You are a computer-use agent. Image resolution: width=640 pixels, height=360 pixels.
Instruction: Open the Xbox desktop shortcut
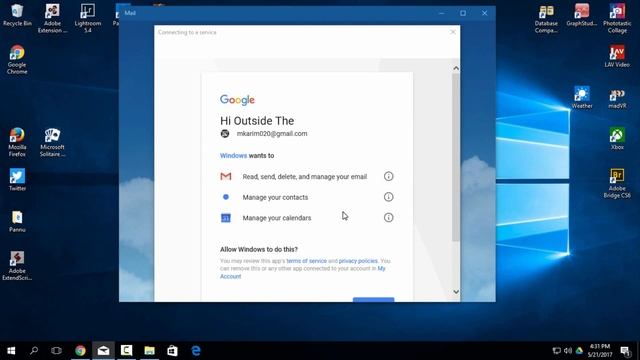tap(617, 138)
